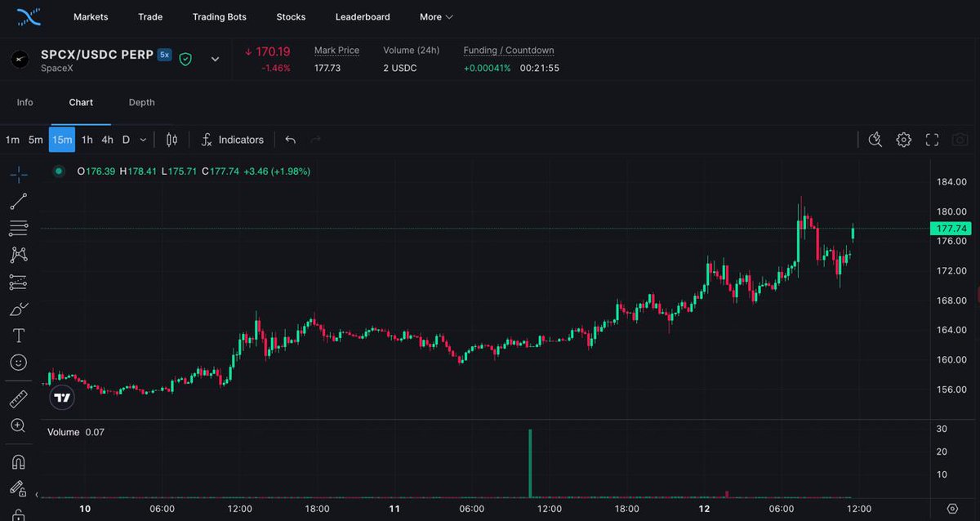
Task: Take a chart snapshot with camera
Action: 960,140
